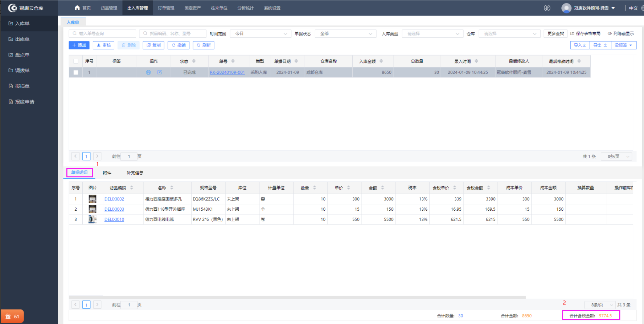644x324 pixels.
Task: Open the 分析统计 menu
Action: (246, 8)
